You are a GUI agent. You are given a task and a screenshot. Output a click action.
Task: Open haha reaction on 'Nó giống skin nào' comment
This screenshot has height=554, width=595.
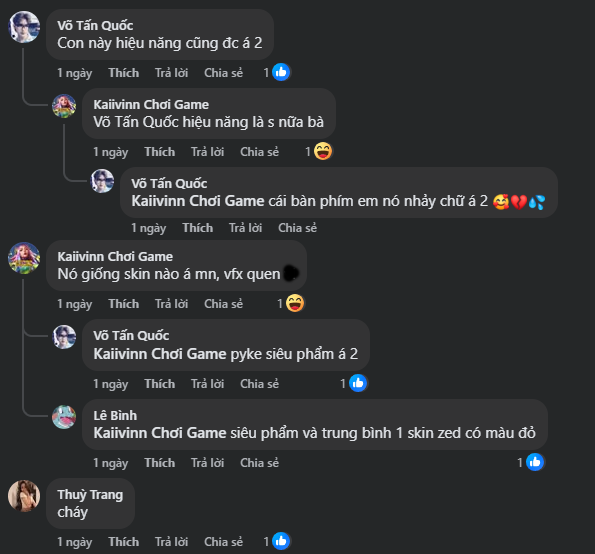295,303
